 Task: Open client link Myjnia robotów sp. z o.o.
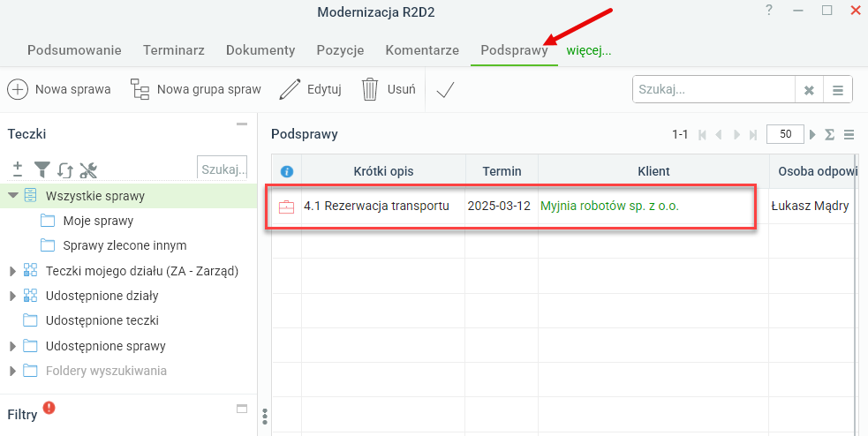(x=609, y=206)
